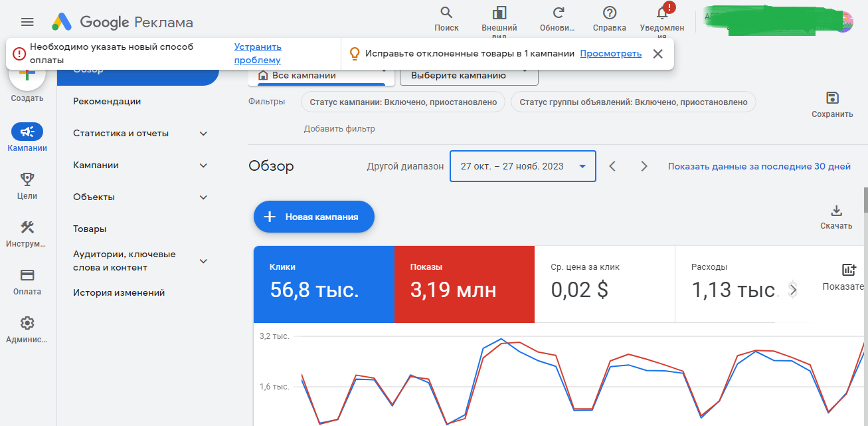The height and width of the screenshot is (426, 868).
Task: Open Goals (Цели) in sidebar
Action: (27, 179)
